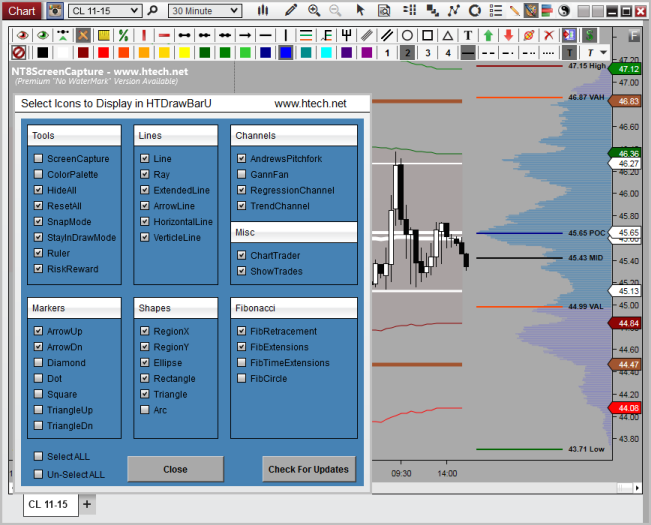Click the 47.12 green price marker
The width and height of the screenshot is (651, 525).
(626, 69)
